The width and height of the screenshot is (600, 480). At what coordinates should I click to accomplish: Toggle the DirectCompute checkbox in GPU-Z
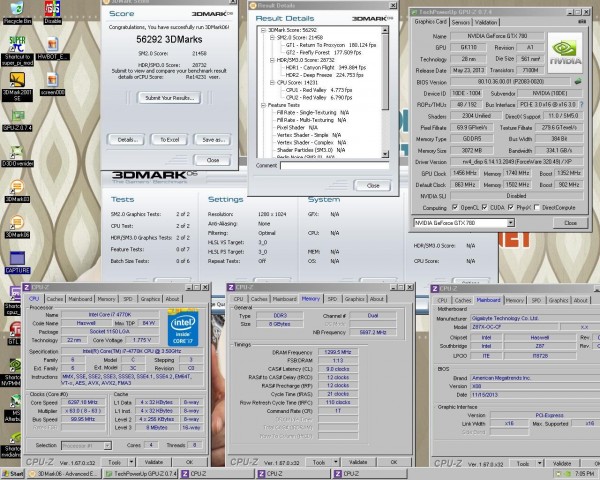point(536,207)
